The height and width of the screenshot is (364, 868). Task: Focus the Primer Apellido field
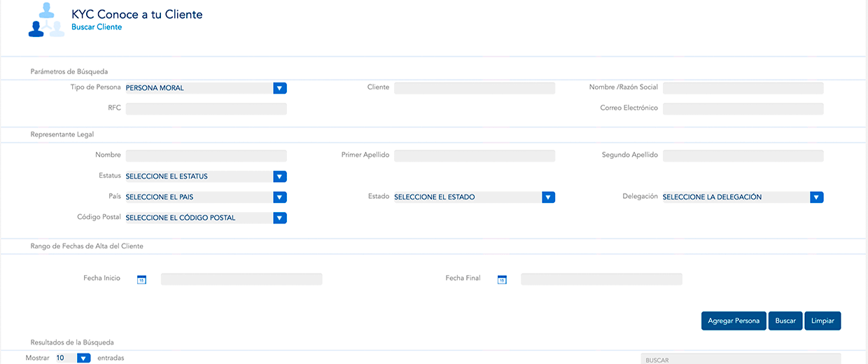pos(474,155)
